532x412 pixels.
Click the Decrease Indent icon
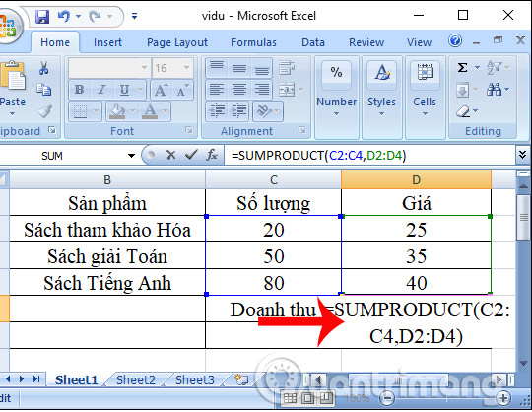pos(217,111)
